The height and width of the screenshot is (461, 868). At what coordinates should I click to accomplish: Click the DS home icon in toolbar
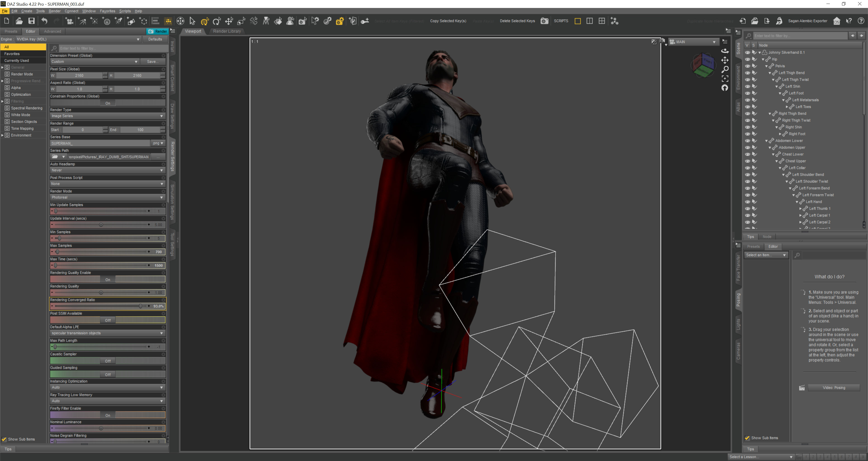click(837, 21)
